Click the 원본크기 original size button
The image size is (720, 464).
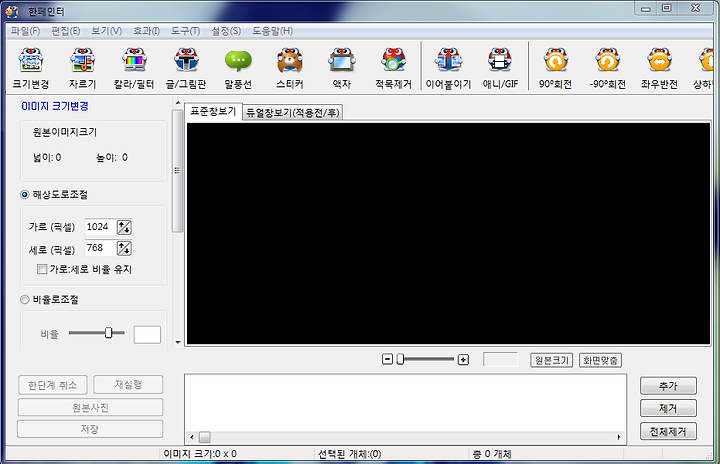551,360
